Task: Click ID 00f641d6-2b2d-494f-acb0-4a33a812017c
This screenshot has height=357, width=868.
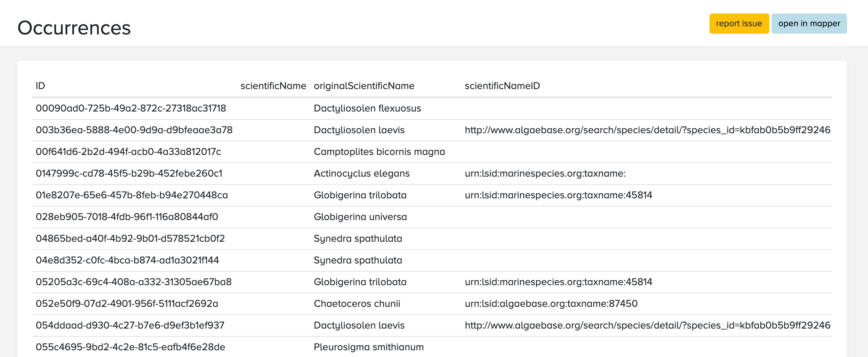Action: [x=128, y=152]
